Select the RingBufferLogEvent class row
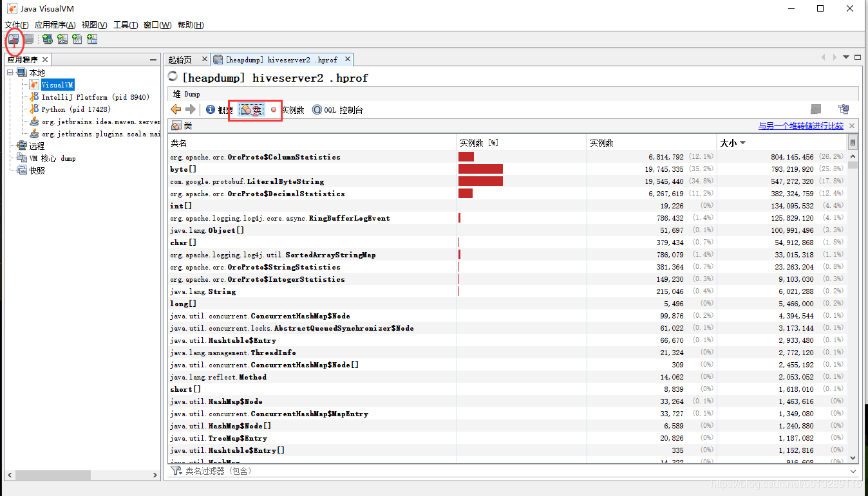 (x=507, y=218)
